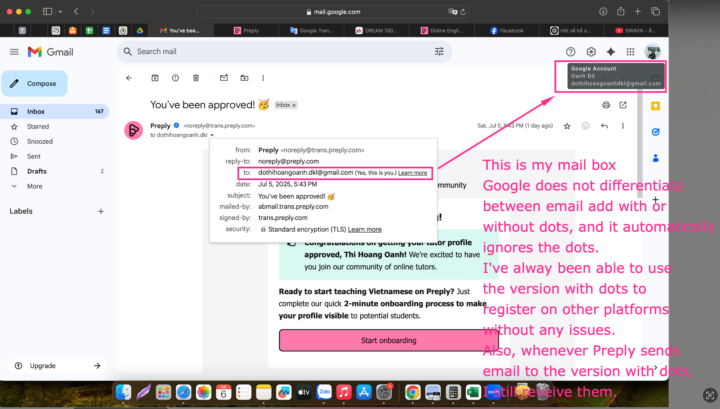The width and height of the screenshot is (720, 409).
Task: Get add-ons plus in side panel
Action: pyautogui.click(x=655, y=200)
